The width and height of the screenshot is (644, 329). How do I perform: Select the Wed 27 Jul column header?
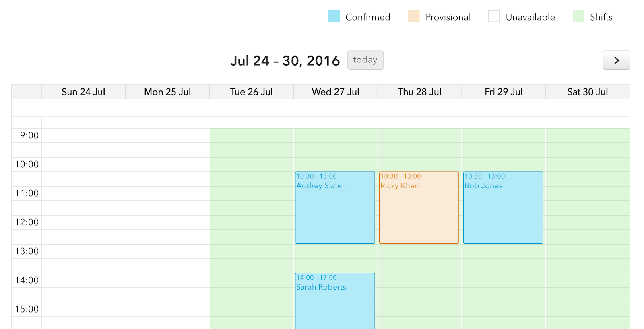coord(335,92)
